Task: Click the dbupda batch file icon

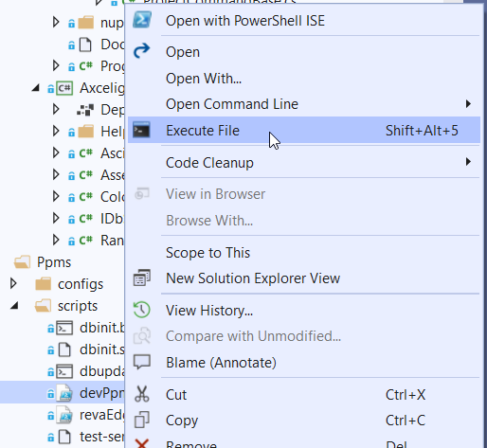Action: click(64, 371)
